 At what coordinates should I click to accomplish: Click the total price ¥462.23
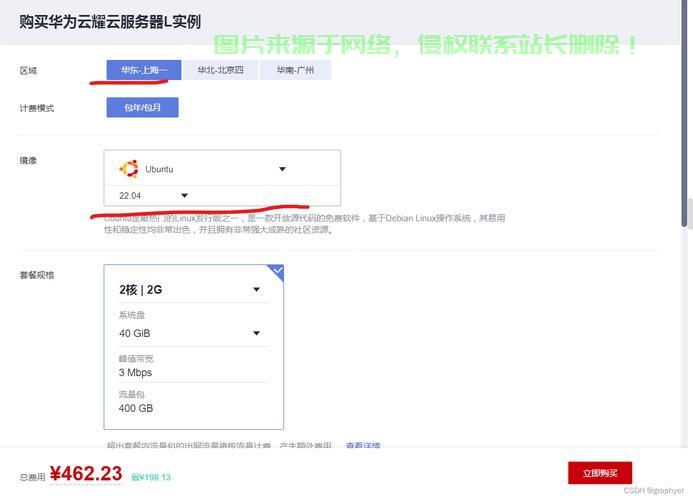[x=86, y=473]
